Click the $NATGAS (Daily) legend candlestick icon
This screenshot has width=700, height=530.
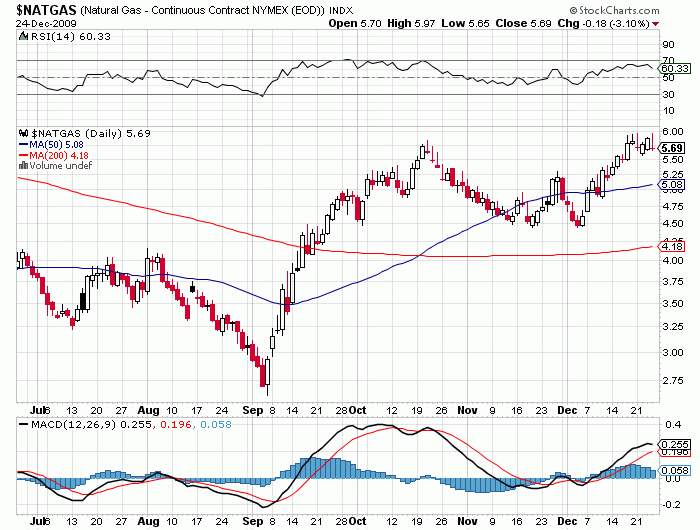[25, 132]
